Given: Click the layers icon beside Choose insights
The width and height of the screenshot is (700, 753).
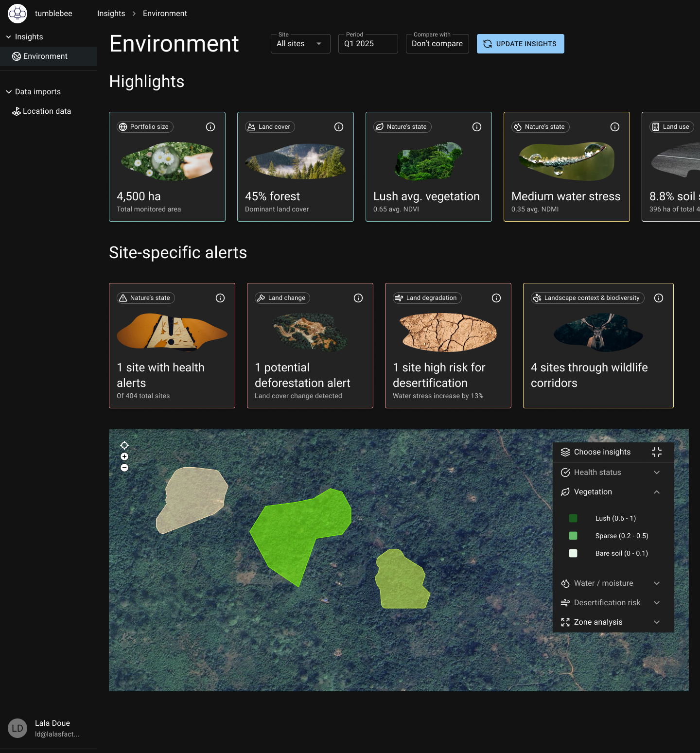Looking at the screenshot, I should [565, 452].
